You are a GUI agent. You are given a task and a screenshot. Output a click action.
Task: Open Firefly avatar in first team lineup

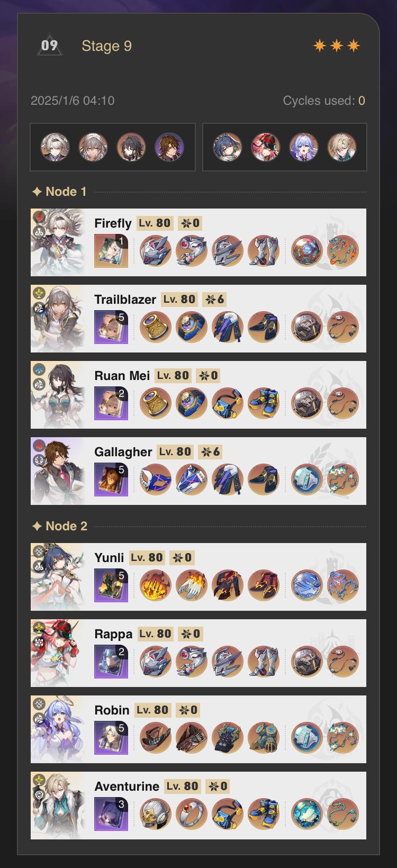coord(55,147)
